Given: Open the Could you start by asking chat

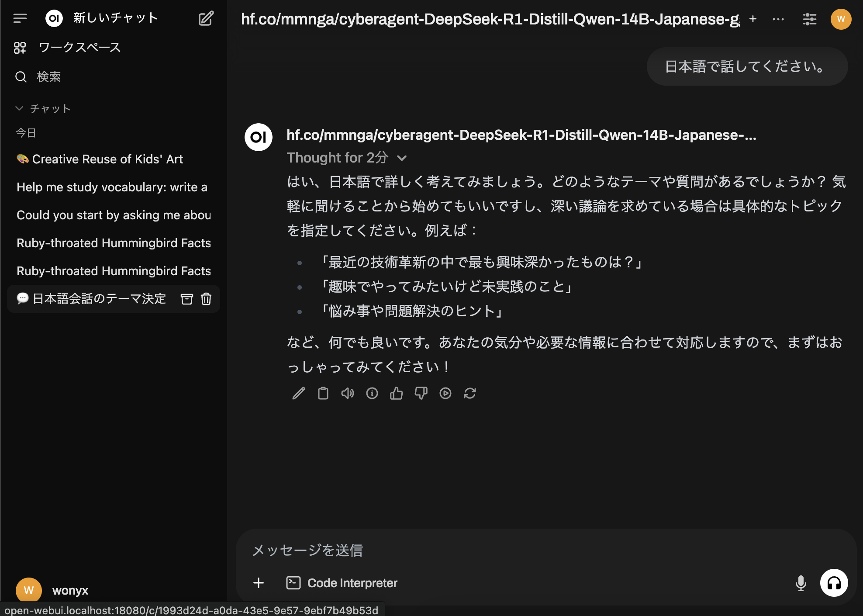Looking at the screenshot, I should click(x=113, y=215).
